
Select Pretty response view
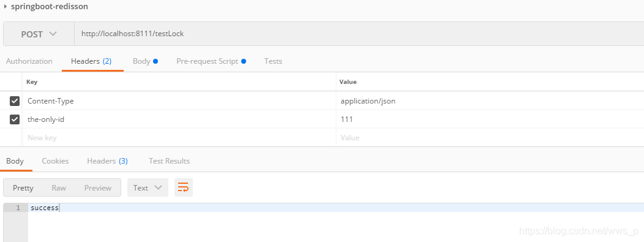[x=23, y=187]
